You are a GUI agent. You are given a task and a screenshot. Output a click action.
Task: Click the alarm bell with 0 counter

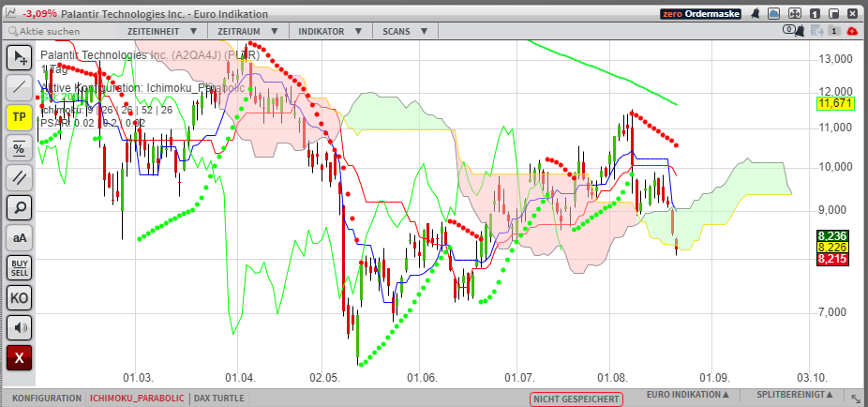794,31
